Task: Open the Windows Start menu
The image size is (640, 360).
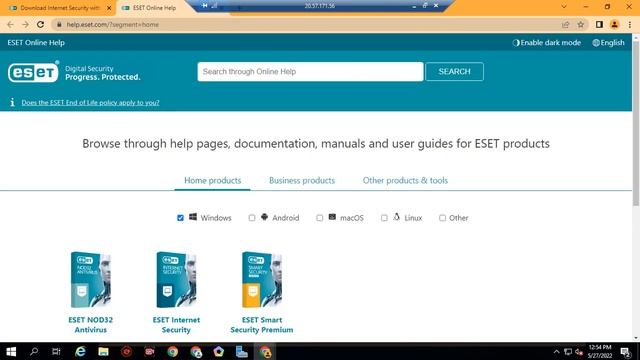Action: (x=11, y=351)
